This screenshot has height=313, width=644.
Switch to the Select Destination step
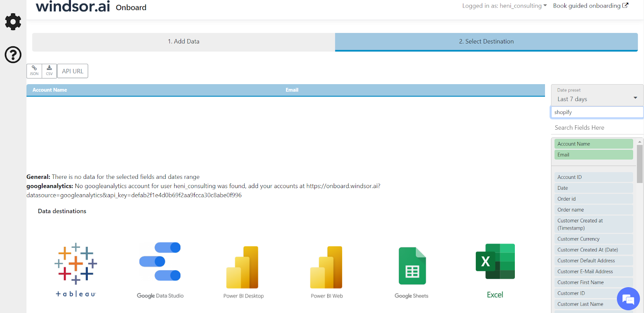[486, 42]
